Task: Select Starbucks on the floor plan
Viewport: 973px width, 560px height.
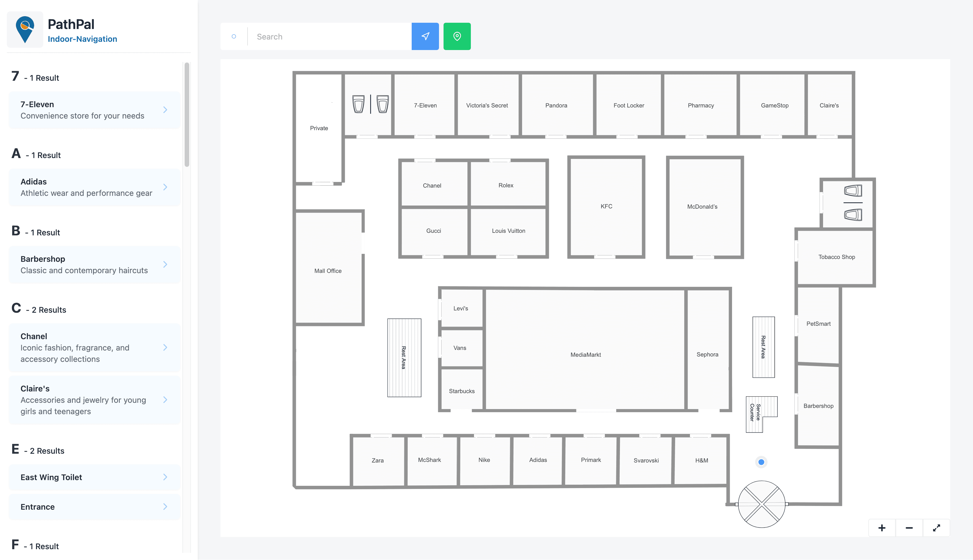Action: pyautogui.click(x=461, y=391)
